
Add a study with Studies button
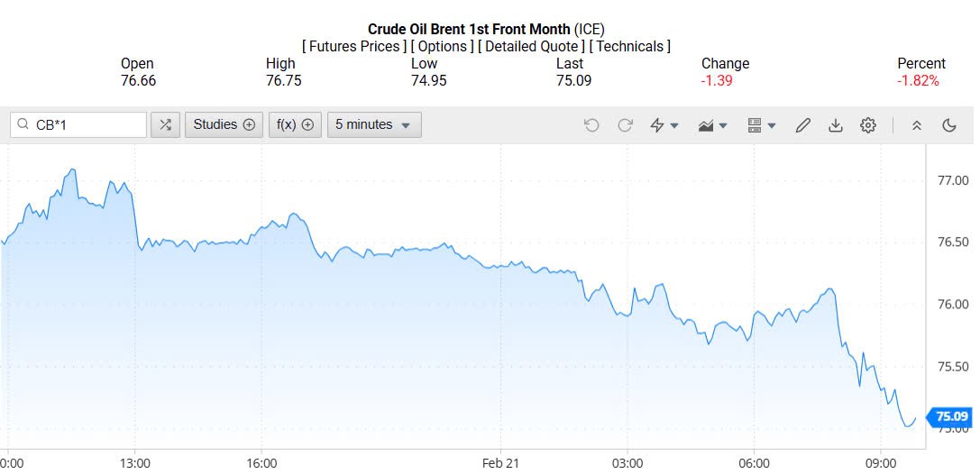pos(224,125)
